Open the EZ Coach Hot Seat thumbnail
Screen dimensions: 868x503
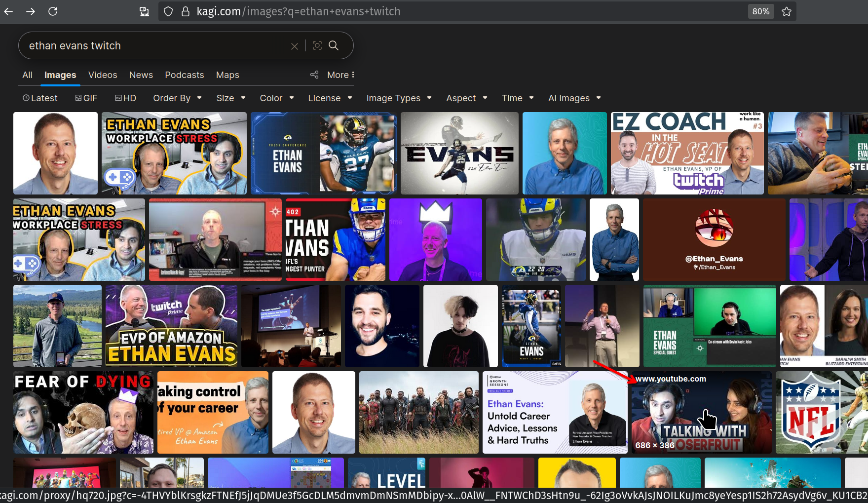[x=687, y=153]
